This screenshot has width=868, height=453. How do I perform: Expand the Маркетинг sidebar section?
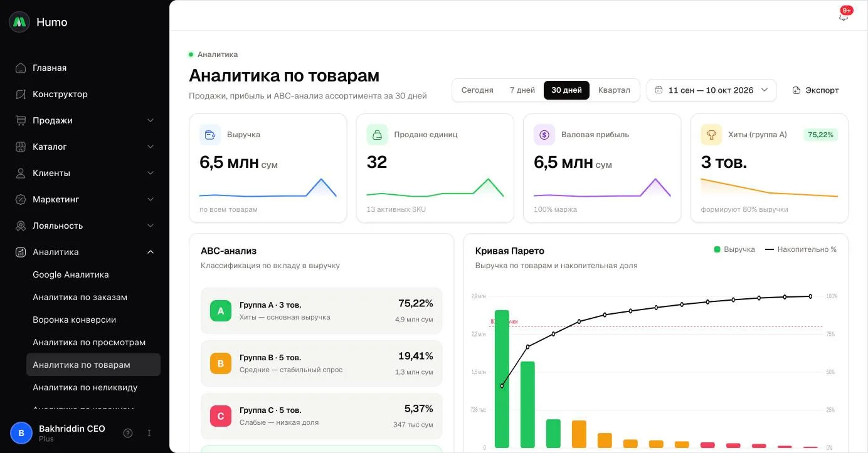pyautogui.click(x=151, y=199)
